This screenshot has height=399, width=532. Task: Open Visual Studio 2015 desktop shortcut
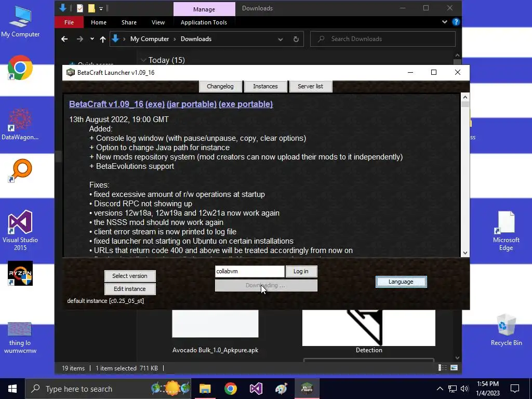click(x=20, y=230)
